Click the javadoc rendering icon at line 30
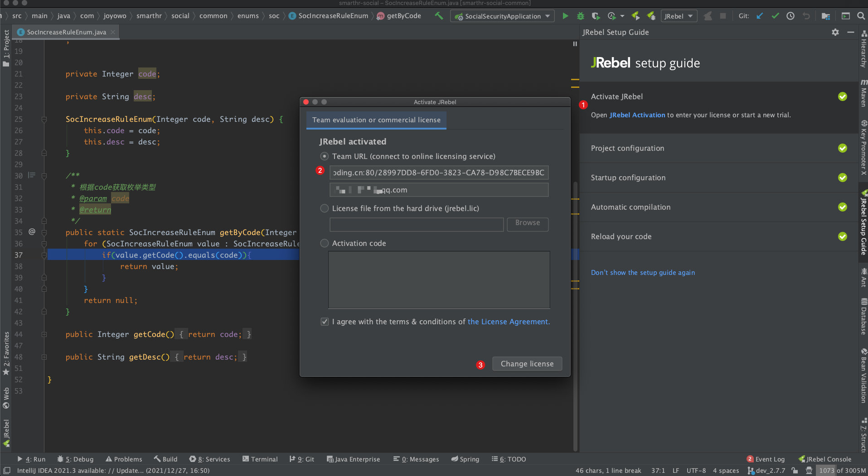Viewport: 868px width, 476px height. click(32, 175)
